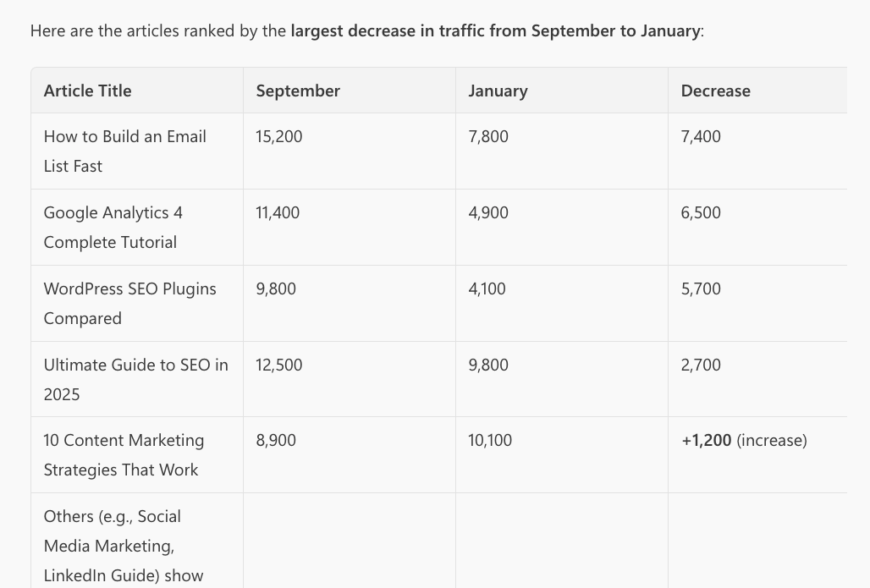Select the 4,100 January traffic value
Viewport: 870px width, 588px height.
pyautogui.click(x=487, y=289)
